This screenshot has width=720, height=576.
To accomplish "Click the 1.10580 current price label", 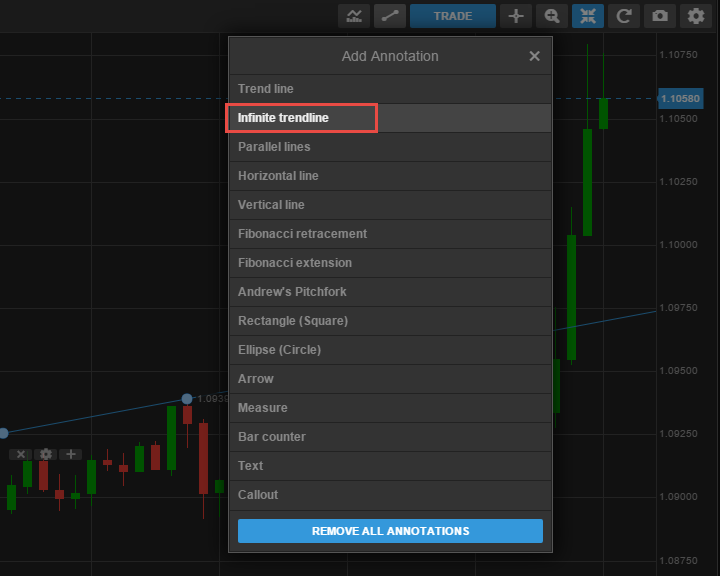I will pos(681,98).
